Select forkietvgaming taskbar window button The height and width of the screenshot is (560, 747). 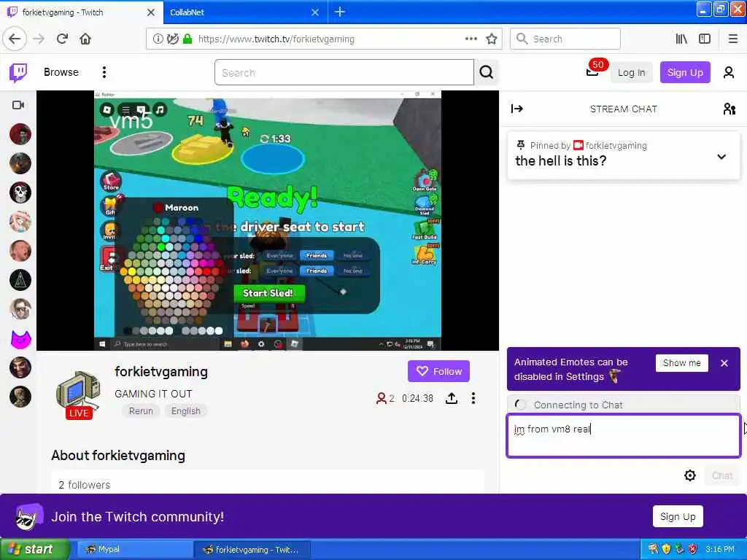[252, 550]
